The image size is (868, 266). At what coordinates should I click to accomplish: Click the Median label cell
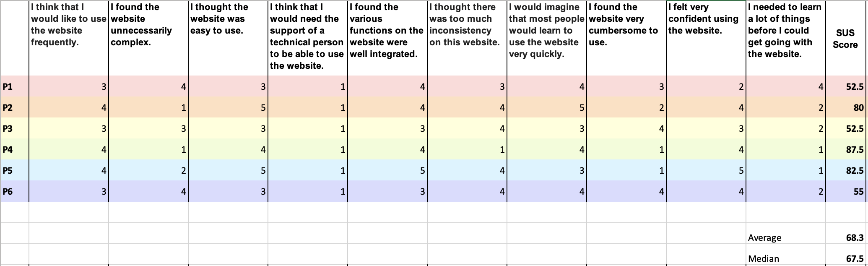pos(786,258)
